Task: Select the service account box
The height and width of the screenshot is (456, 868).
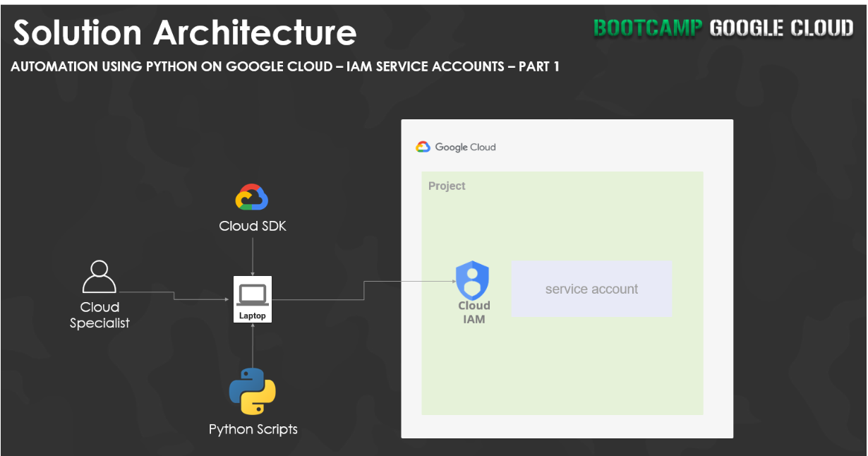Action: (591, 289)
